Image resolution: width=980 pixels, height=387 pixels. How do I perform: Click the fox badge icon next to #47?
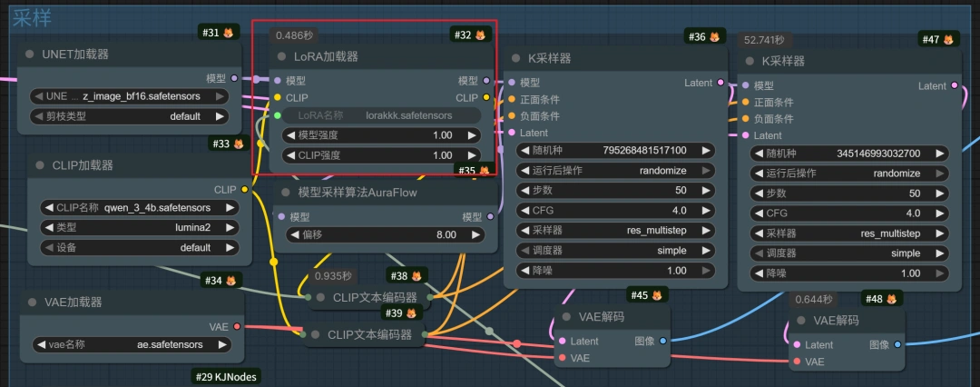[x=948, y=39]
